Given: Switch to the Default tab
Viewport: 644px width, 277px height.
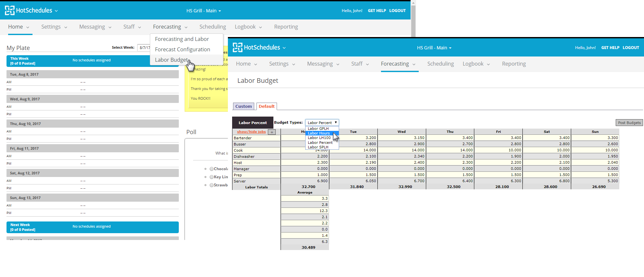Looking at the screenshot, I should pos(267,106).
